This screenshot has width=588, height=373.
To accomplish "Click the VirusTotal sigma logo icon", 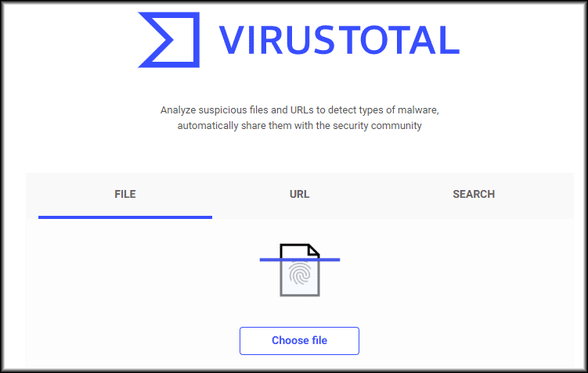I will click(169, 40).
